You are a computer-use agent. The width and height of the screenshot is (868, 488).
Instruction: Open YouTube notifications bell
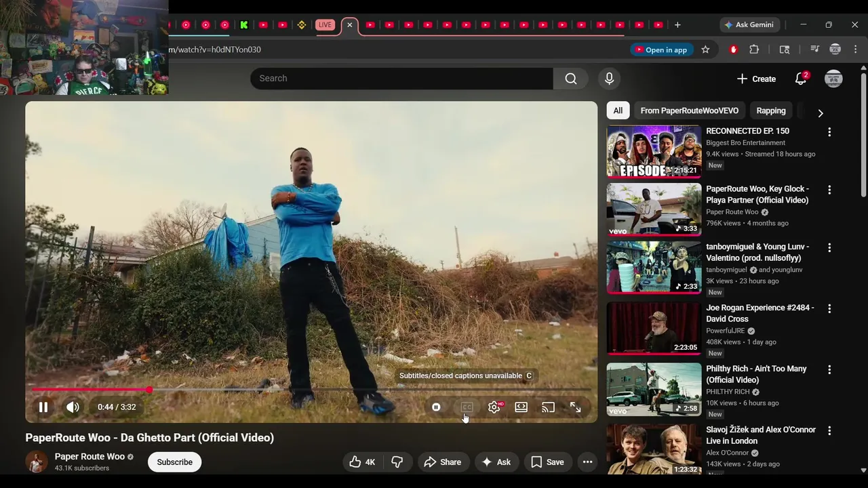[x=801, y=79]
